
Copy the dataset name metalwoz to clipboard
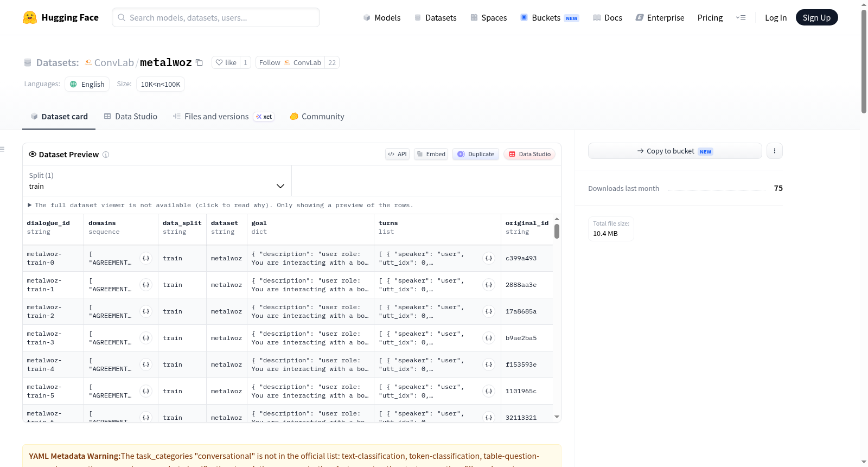coord(199,62)
